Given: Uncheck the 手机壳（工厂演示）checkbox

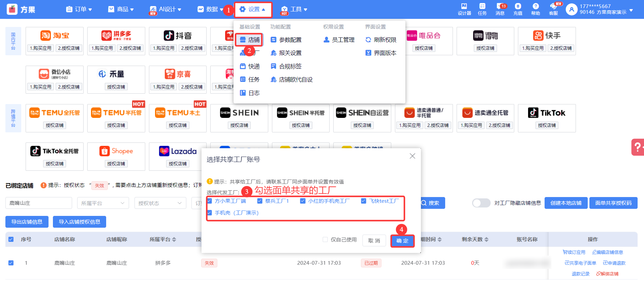Looking at the screenshot, I should coord(209,213).
